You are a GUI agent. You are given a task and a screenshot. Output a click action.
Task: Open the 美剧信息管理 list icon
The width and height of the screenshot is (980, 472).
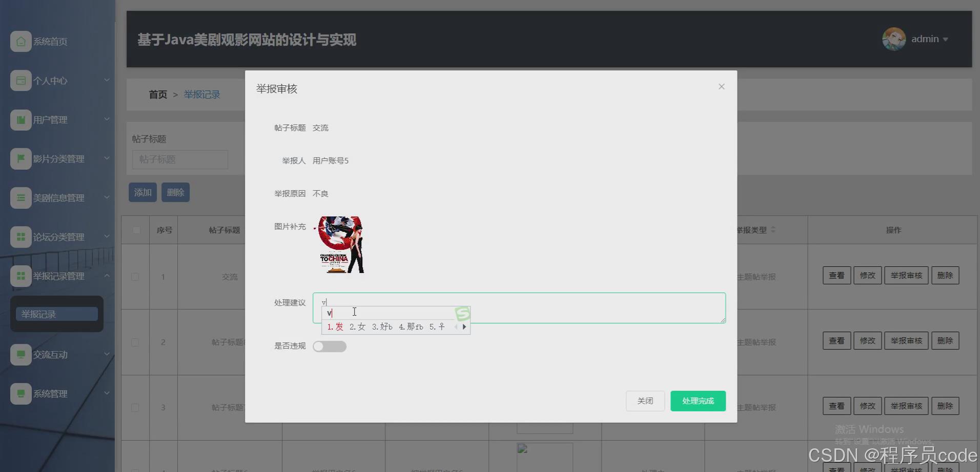click(x=21, y=198)
